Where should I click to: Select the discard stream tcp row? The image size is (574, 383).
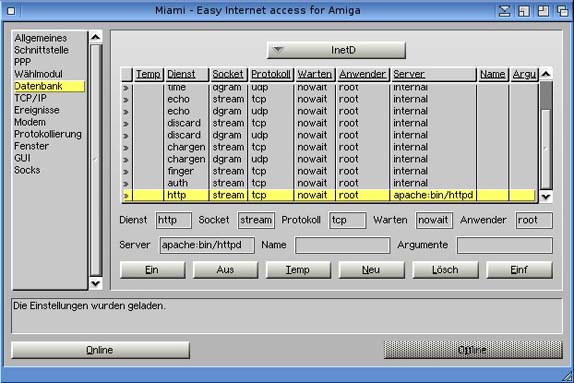329,123
